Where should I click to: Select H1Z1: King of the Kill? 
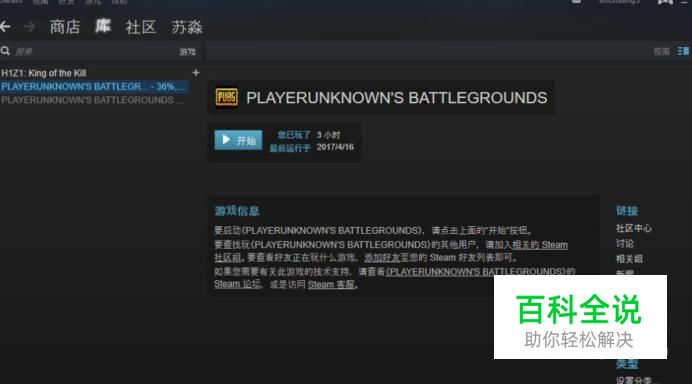44,73
